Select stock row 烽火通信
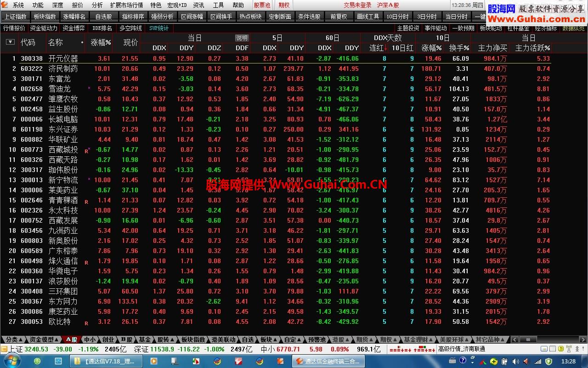 point(276,261)
